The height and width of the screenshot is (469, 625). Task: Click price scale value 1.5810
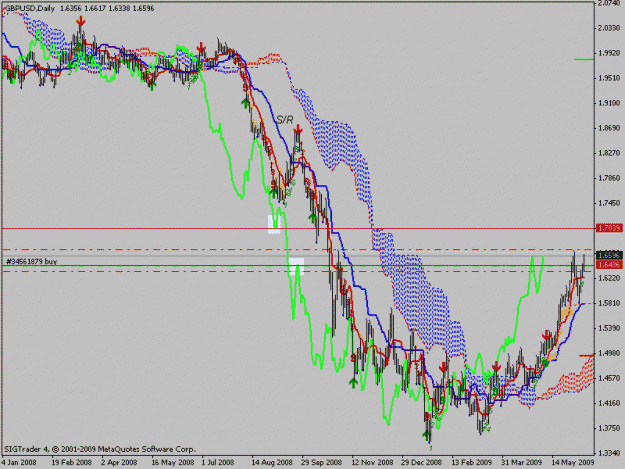click(x=609, y=303)
